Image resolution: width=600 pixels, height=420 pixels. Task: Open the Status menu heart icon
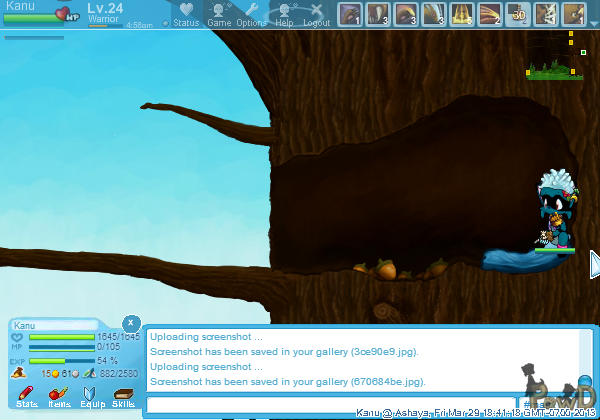tap(186, 10)
